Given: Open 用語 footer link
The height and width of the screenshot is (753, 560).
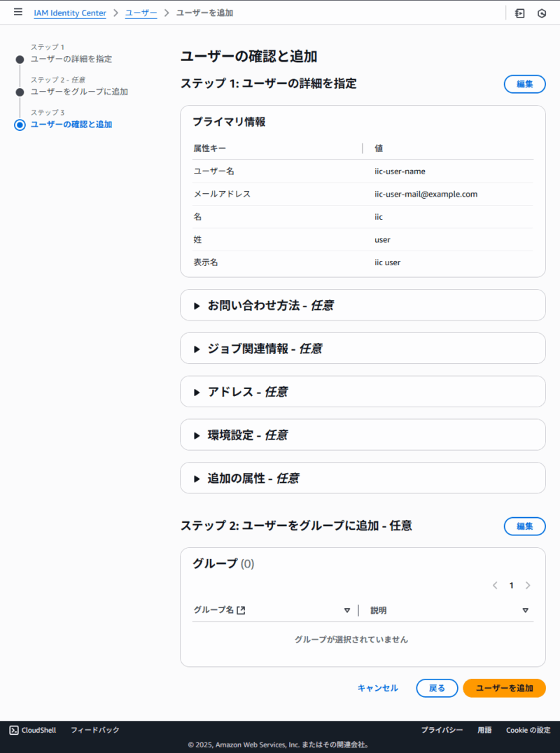Looking at the screenshot, I should click(x=484, y=730).
